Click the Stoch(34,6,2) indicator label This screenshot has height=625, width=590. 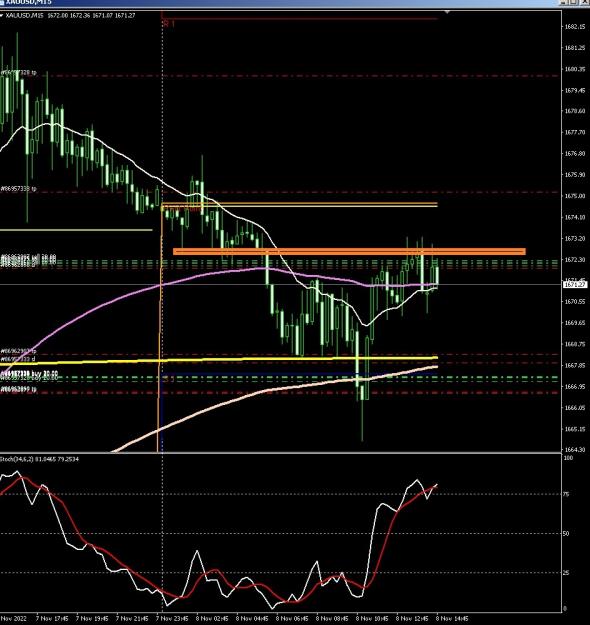point(39,459)
